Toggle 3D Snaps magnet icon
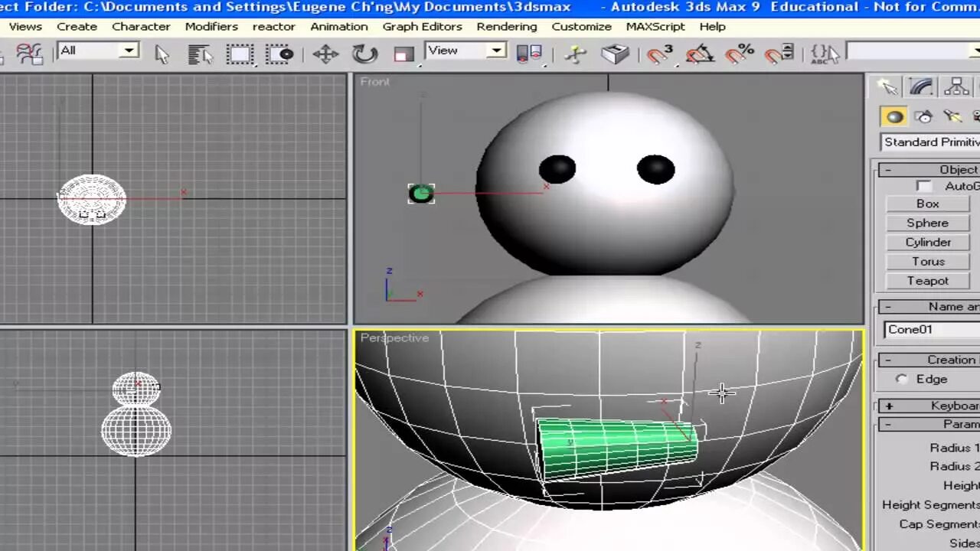Screen dimensions: 980x551 tap(659, 54)
